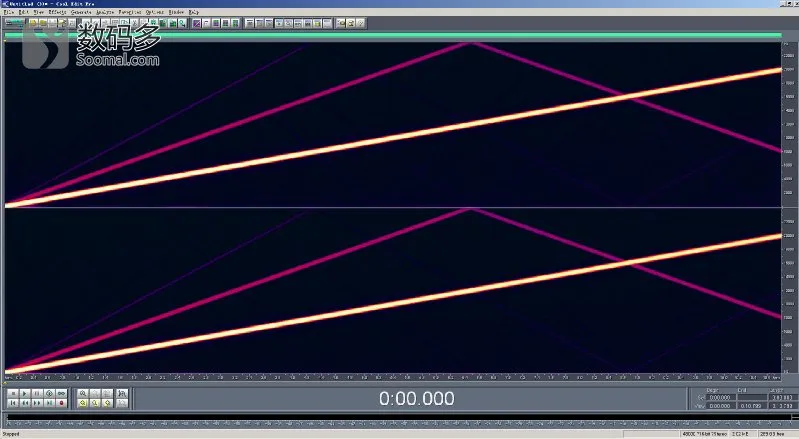Click the frequency ruler beside lower channel
799x439 pixels.
click(788, 290)
